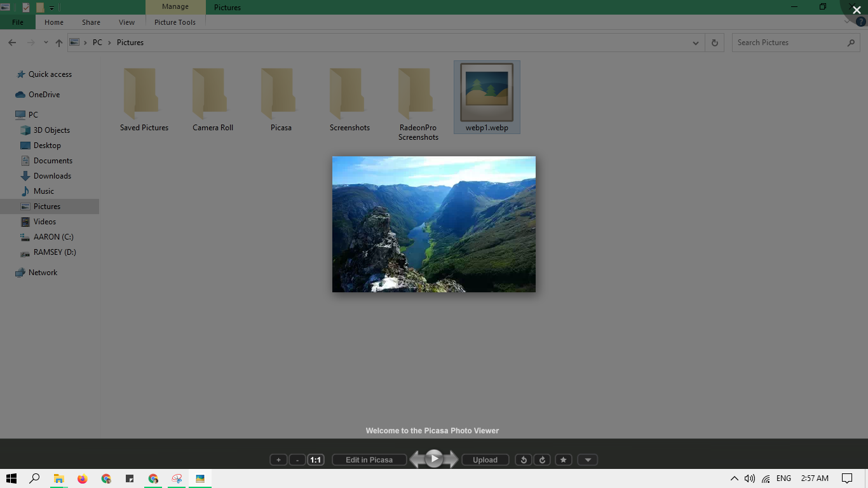868x488 pixels.
Task: Launch Firefox from taskbar
Action: point(82,478)
